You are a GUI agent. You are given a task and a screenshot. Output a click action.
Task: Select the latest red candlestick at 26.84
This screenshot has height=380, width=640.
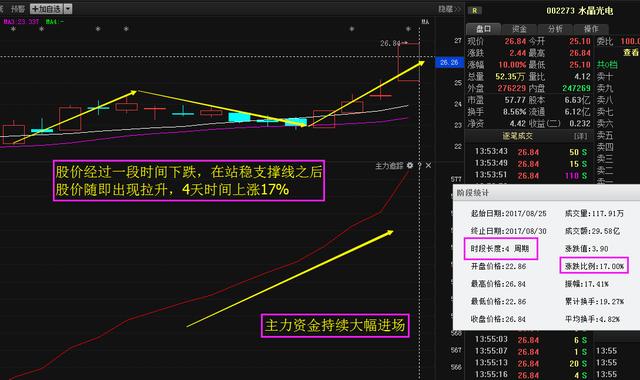[x=409, y=62]
